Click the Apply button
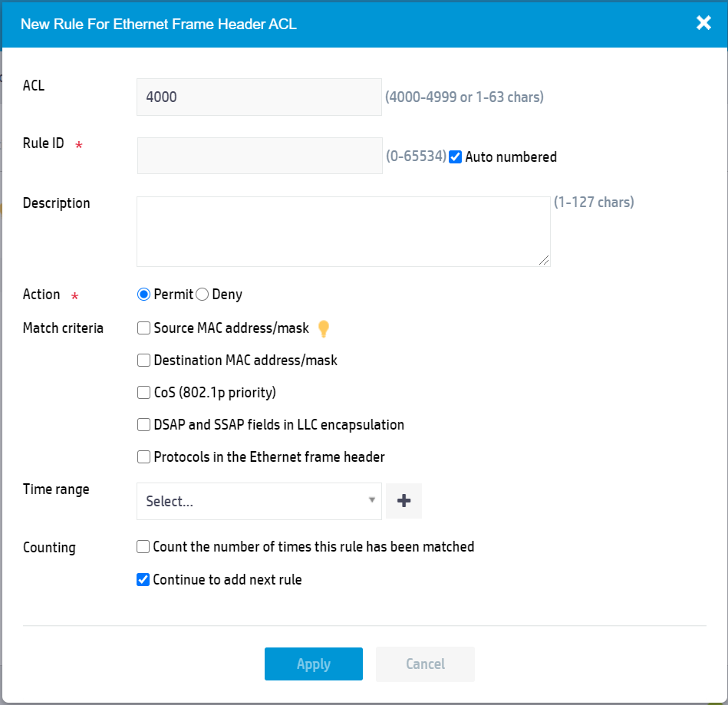 tap(314, 664)
